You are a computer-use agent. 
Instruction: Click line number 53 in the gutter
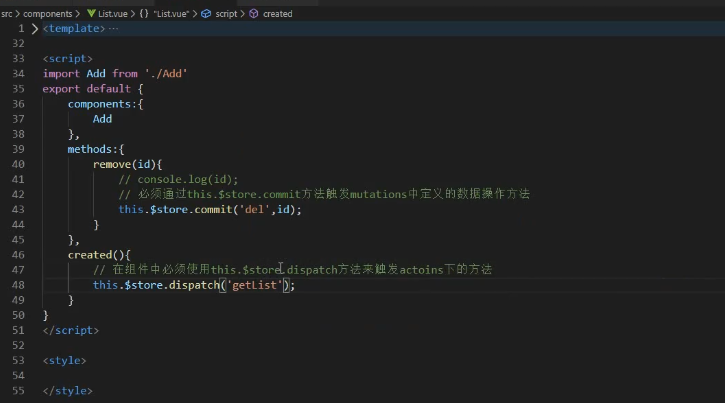click(18, 360)
